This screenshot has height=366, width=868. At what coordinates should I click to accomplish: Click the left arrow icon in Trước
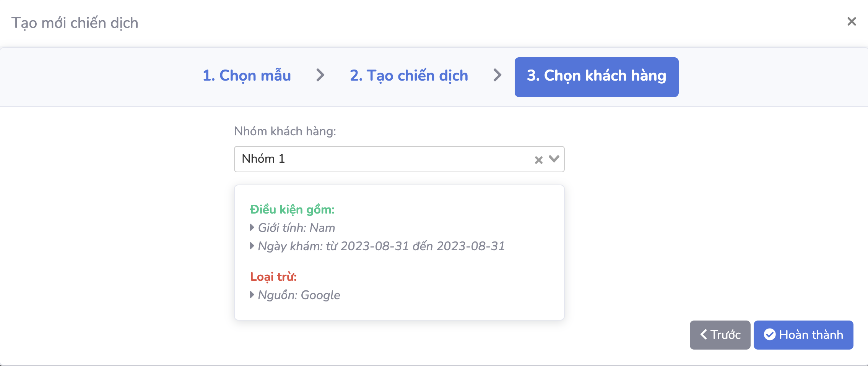pos(703,335)
